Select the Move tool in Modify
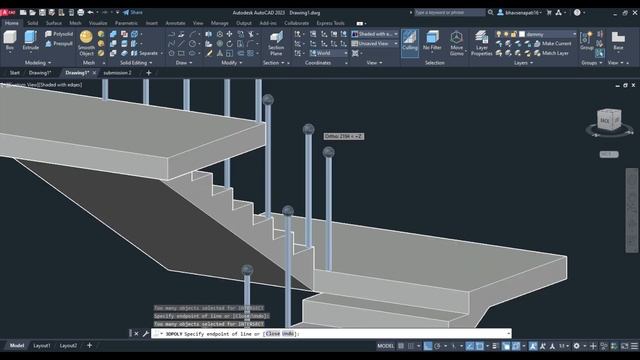The image size is (640, 360). coord(229,34)
